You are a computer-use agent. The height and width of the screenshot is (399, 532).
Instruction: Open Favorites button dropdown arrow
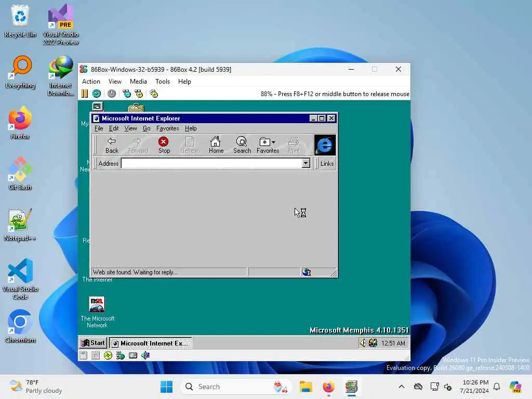[273, 142]
